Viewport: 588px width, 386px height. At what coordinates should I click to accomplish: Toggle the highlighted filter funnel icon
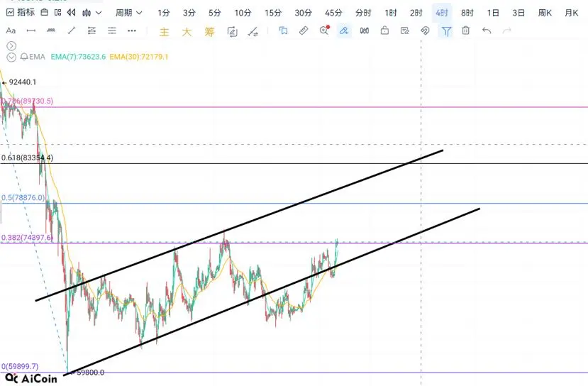point(446,31)
